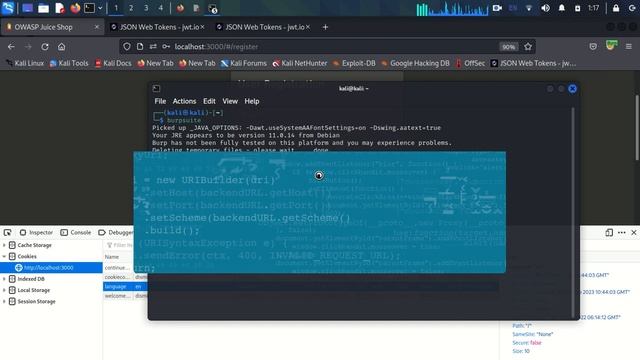Open the volume control tray icon
This screenshot has height=360, width=640.
click(545, 8)
